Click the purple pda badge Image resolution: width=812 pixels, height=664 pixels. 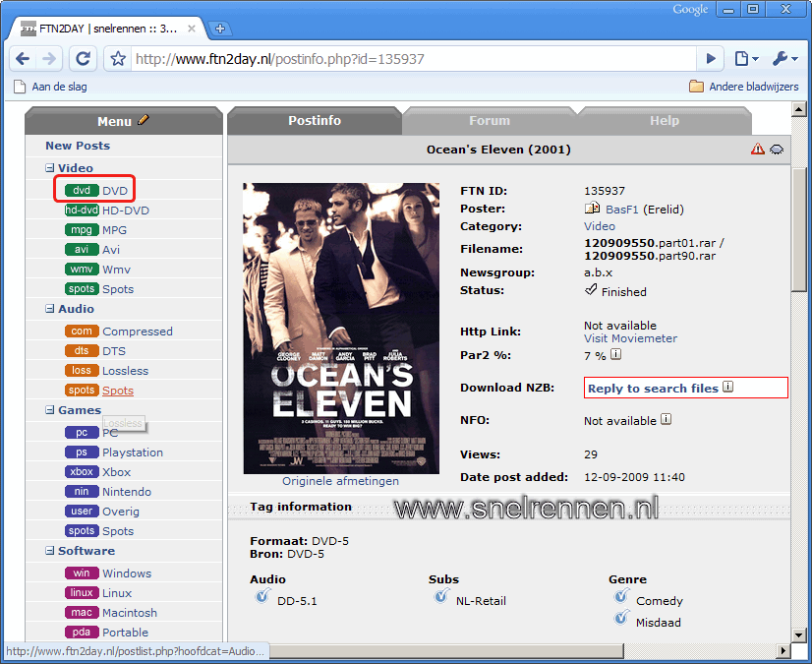click(x=82, y=632)
